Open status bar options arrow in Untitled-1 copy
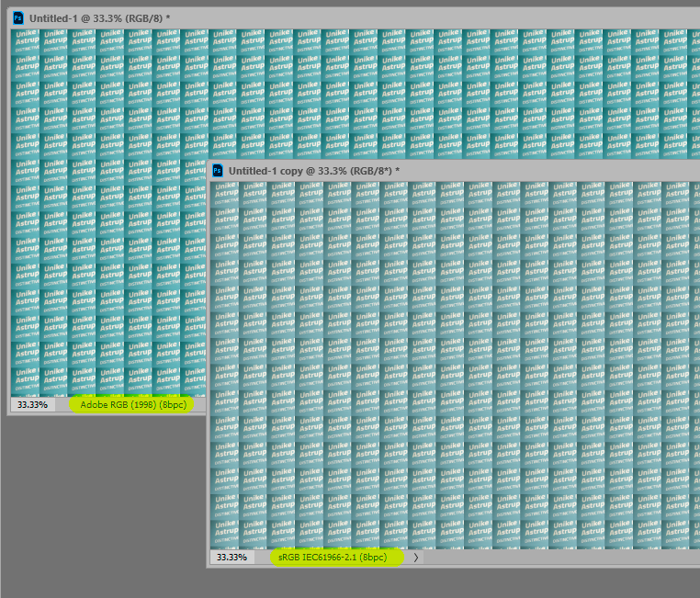Screen dimensions: 700x598 [x=415, y=558]
